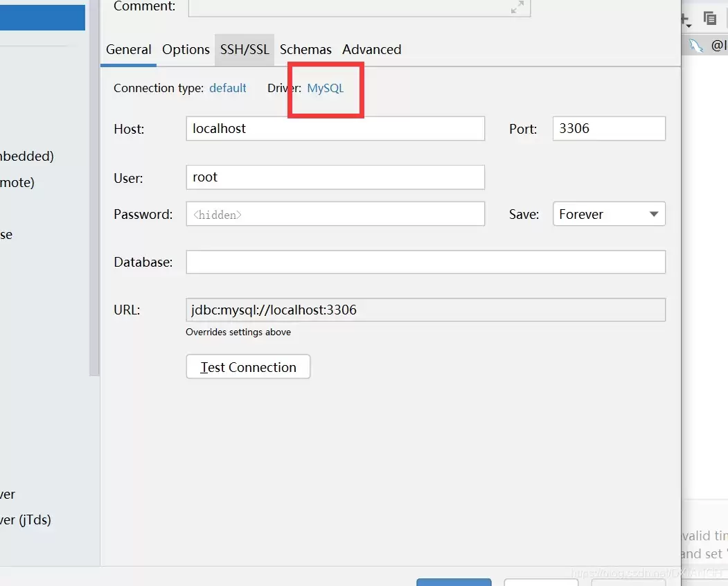
Task: Open the plus add dropdown in the toolbar
Action: click(x=685, y=20)
